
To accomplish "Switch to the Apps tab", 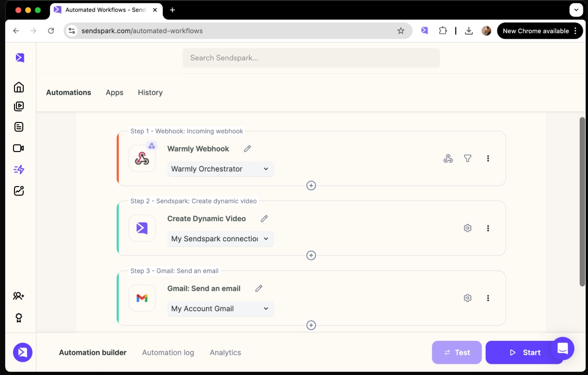I will point(115,93).
